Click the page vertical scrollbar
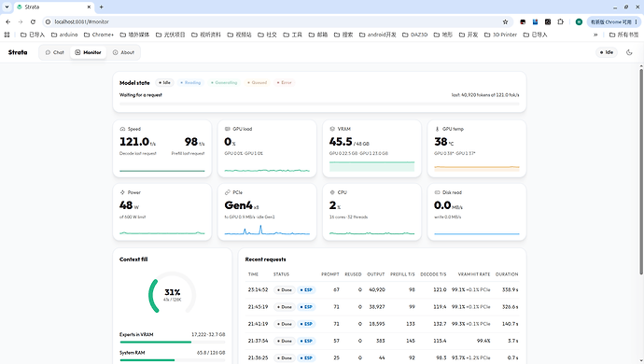 point(640,172)
